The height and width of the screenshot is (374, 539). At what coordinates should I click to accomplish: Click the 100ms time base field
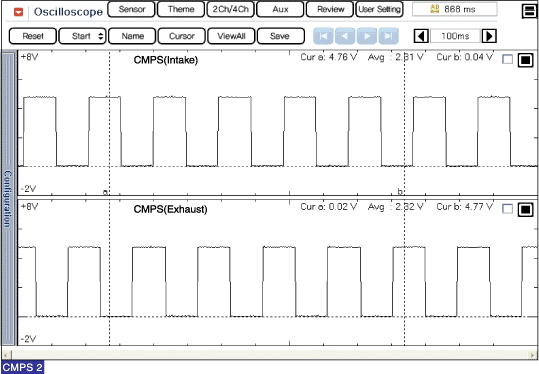tap(455, 36)
